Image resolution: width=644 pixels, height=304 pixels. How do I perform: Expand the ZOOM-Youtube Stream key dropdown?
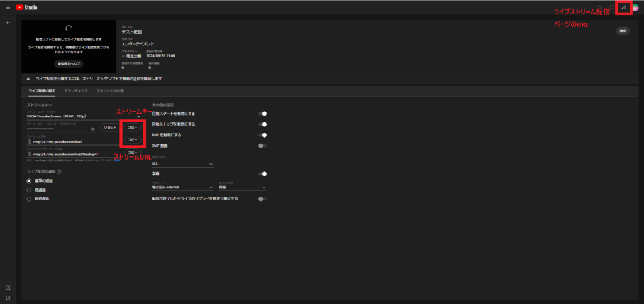[x=138, y=117]
